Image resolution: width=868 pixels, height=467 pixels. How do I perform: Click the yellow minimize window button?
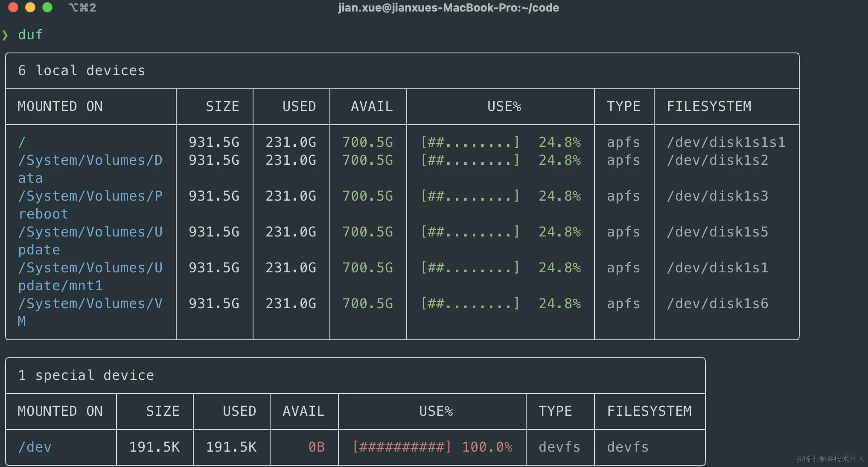tap(30, 7)
